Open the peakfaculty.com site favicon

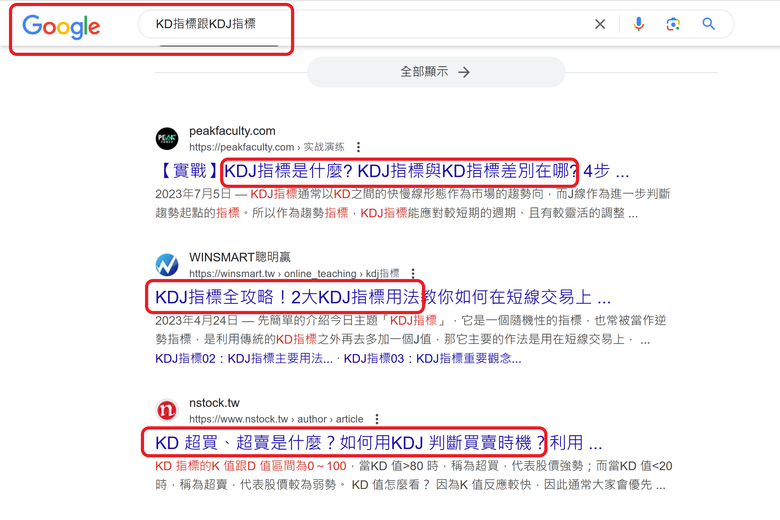[167, 138]
